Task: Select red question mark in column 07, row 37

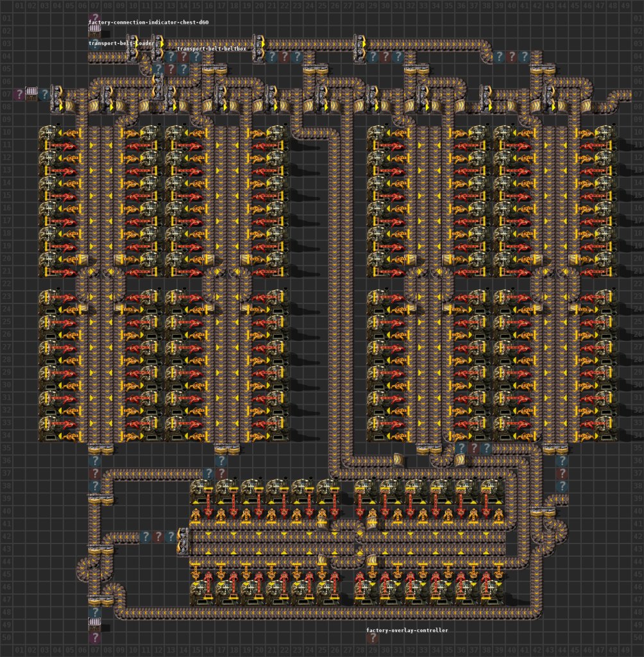Action: coord(95,474)
